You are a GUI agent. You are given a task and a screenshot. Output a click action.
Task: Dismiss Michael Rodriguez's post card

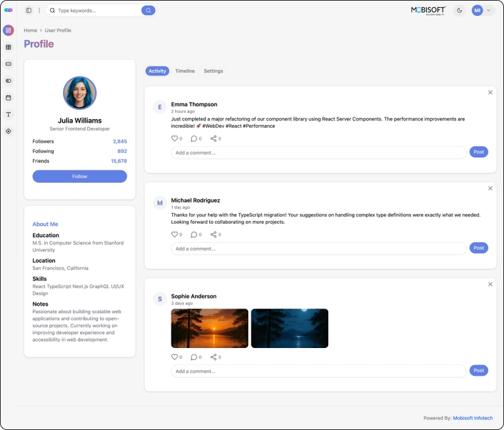coord(490,188)
